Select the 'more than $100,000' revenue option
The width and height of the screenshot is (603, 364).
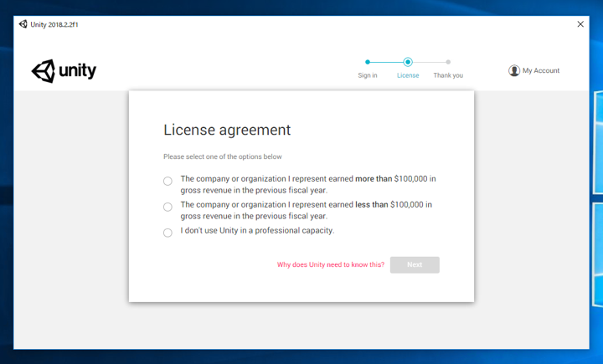[167, 181]
